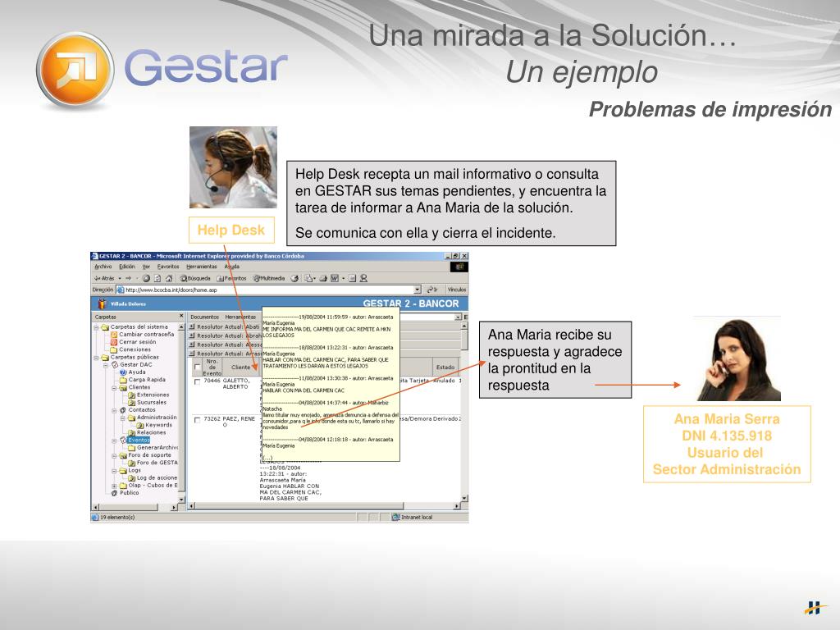Click the Help Desk operator photo
The image size is (840, 630).
click(233, 167)
